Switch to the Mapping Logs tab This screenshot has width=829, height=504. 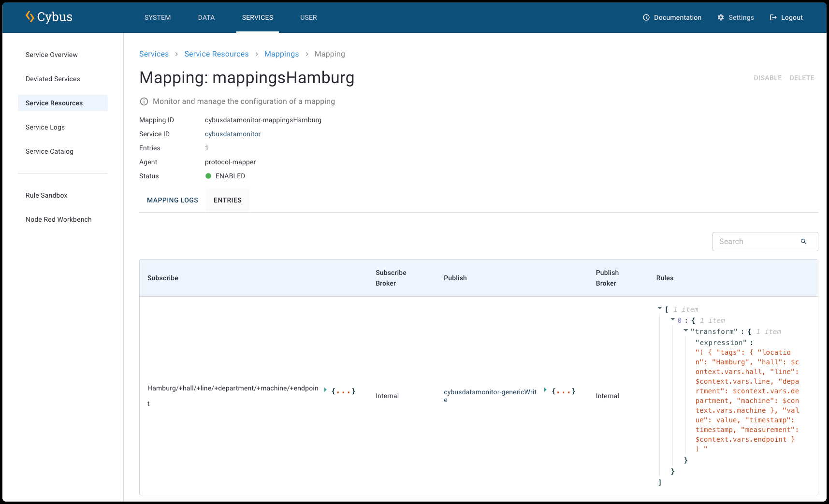[173, 200]
